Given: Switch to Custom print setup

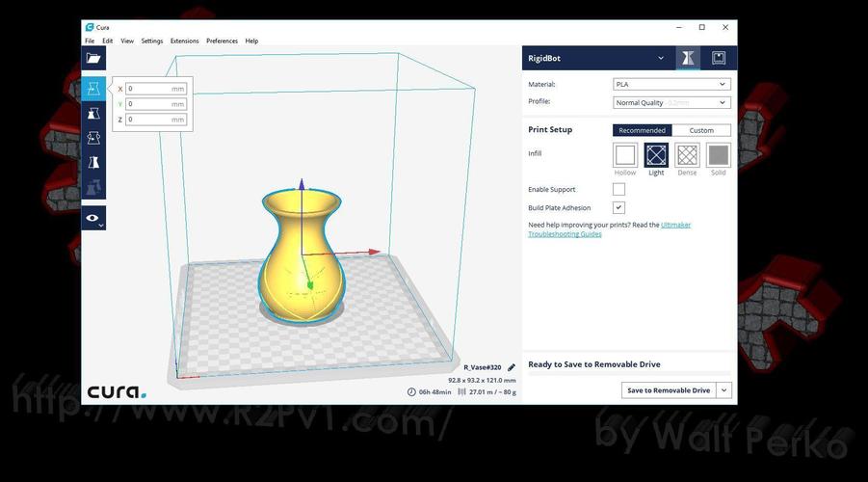Looking at the screenshot, I should (x=701, y=130).
